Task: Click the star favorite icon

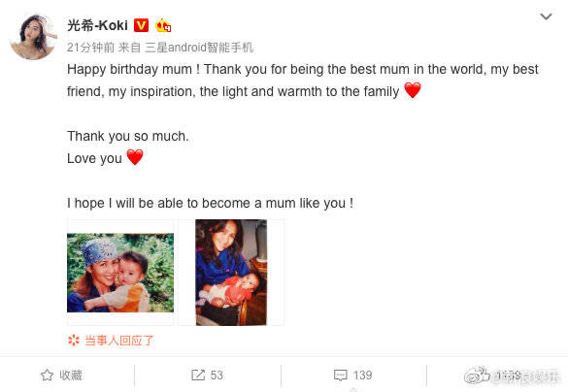Action: [48, 375]
